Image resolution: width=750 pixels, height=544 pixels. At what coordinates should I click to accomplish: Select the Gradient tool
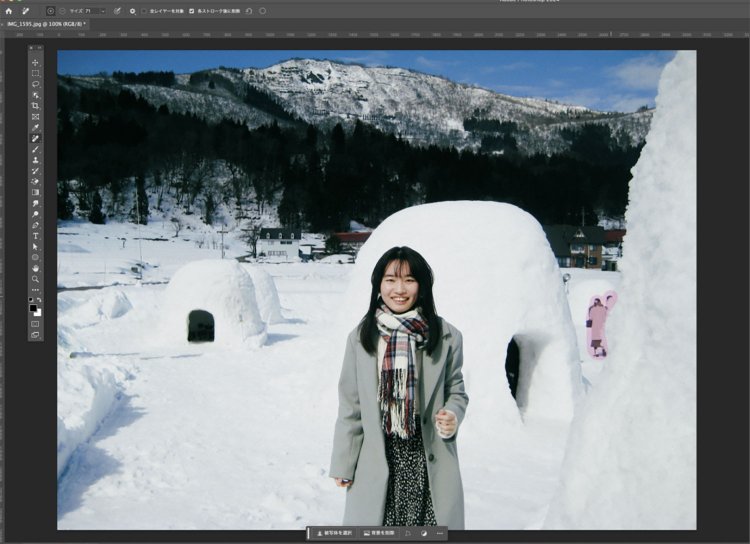click(35, 192)
